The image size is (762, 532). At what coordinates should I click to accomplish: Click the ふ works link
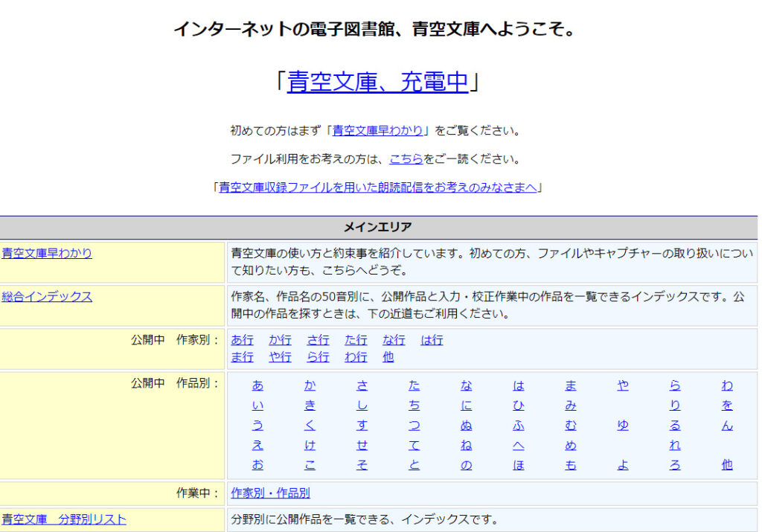[x=519, y=426]
